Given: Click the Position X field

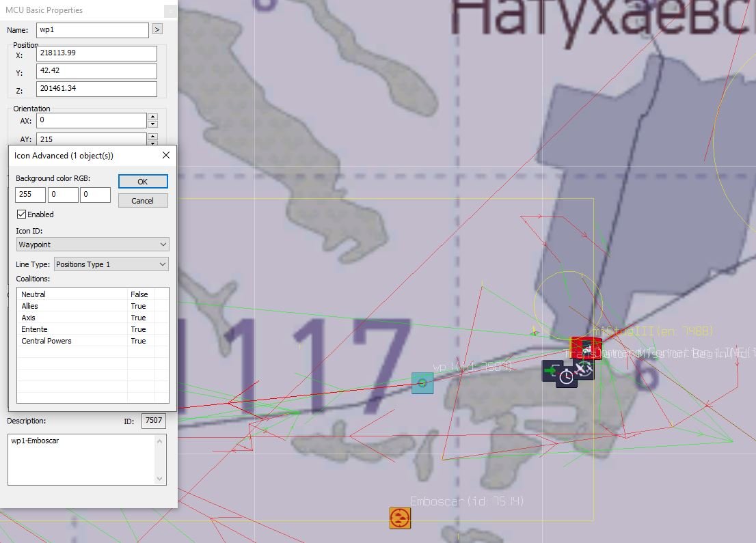Looking at the screenshot, I should pyautogui.click(x=96, y=53).
